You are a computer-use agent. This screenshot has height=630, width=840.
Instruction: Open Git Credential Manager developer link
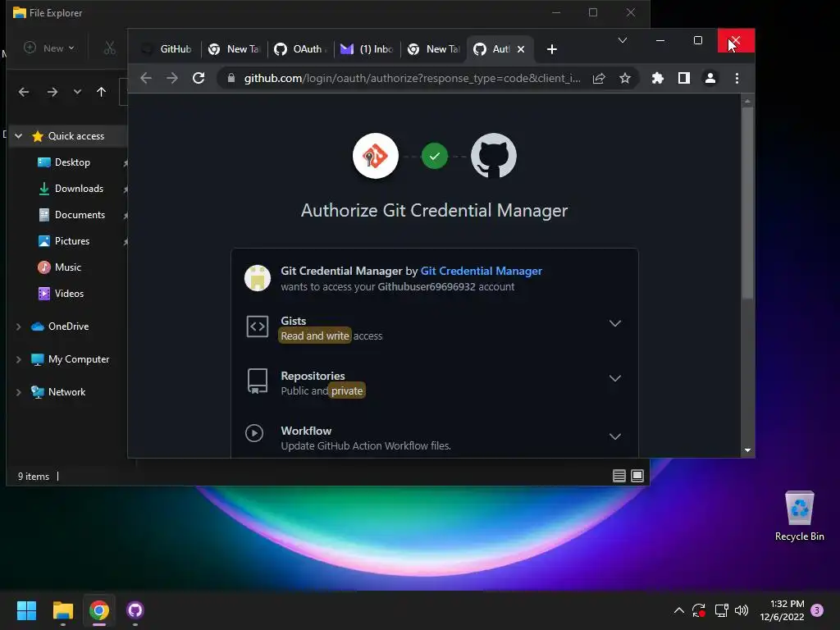[481, 271]
